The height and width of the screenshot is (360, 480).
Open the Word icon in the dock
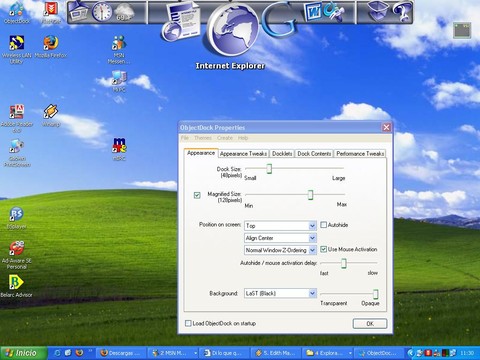(x=313, y=12)
